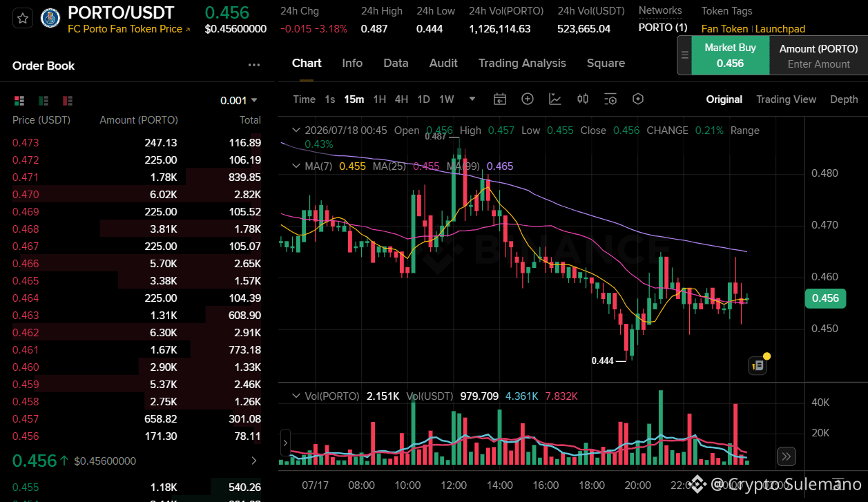868x502 pixels.
Task: Collapse the OHLC data line chevron
Action: point(296,130)
